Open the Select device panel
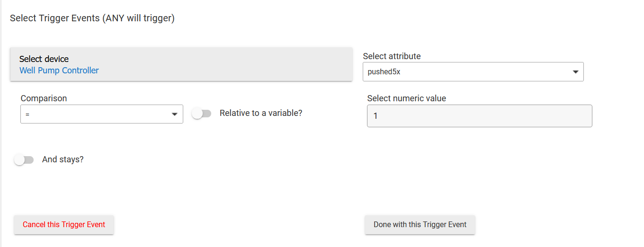The height and width of the screenshot is (247, 644). coord(181,64)
